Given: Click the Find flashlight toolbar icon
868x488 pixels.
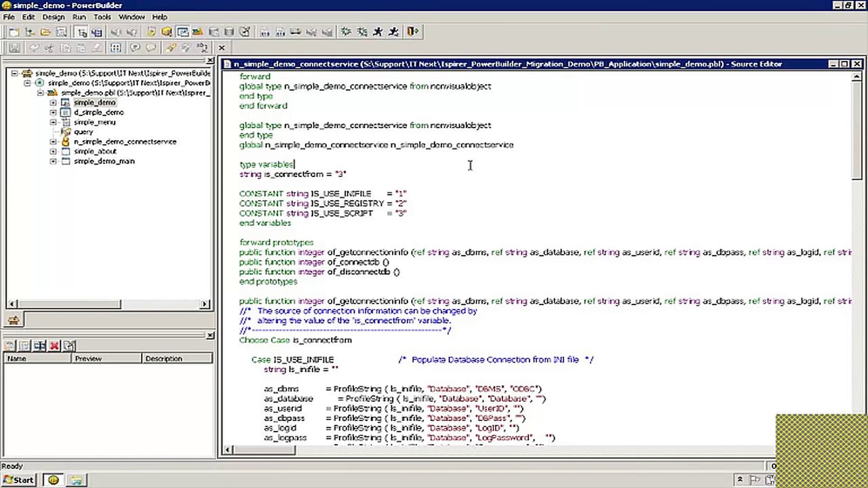Looking at the screenshot, I should 171,48.
